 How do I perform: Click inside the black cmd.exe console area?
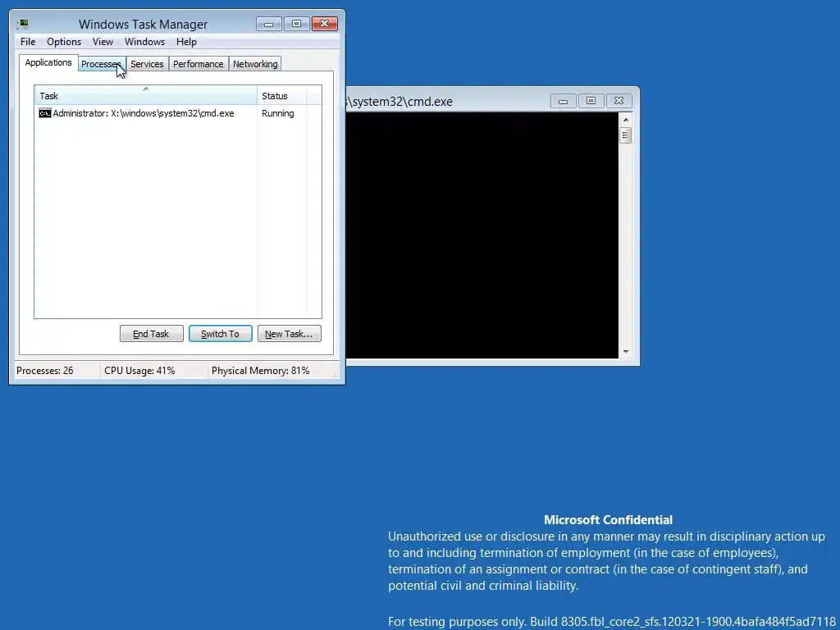tap(482, 235)
